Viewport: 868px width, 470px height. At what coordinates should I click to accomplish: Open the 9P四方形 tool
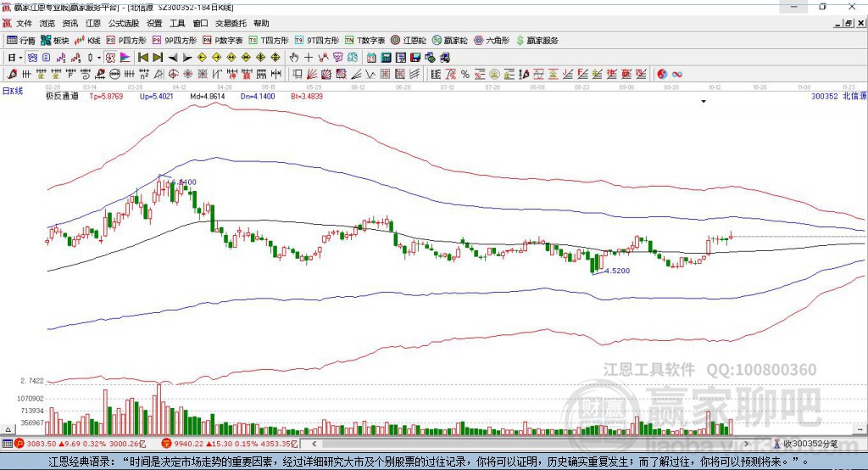pos(174,41)
